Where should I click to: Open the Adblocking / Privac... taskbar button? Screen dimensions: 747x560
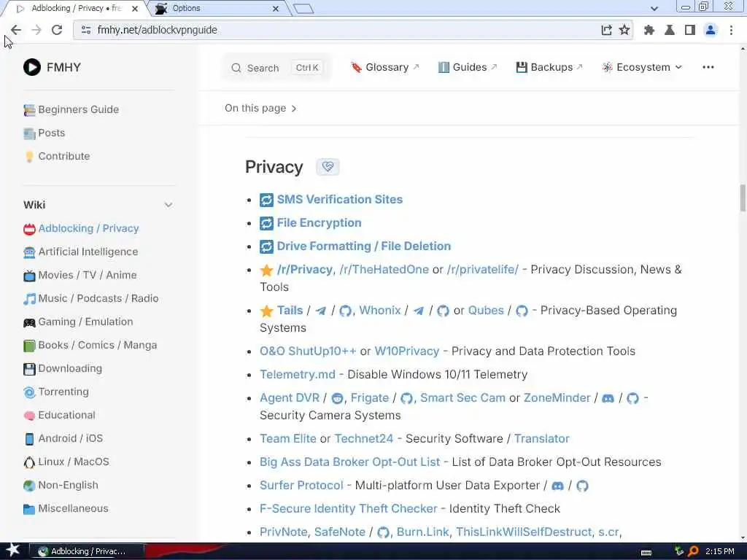88,551
